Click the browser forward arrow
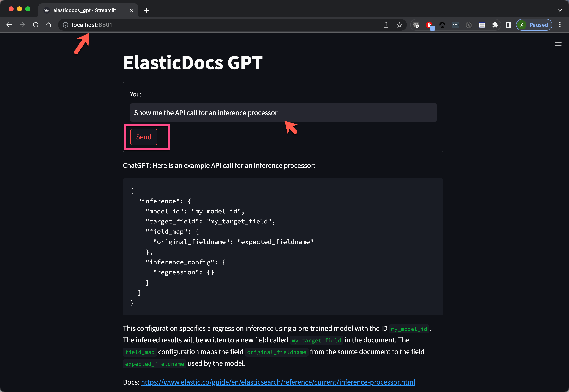The width and height of the screenshot is (569, 392). coord(22,25)
